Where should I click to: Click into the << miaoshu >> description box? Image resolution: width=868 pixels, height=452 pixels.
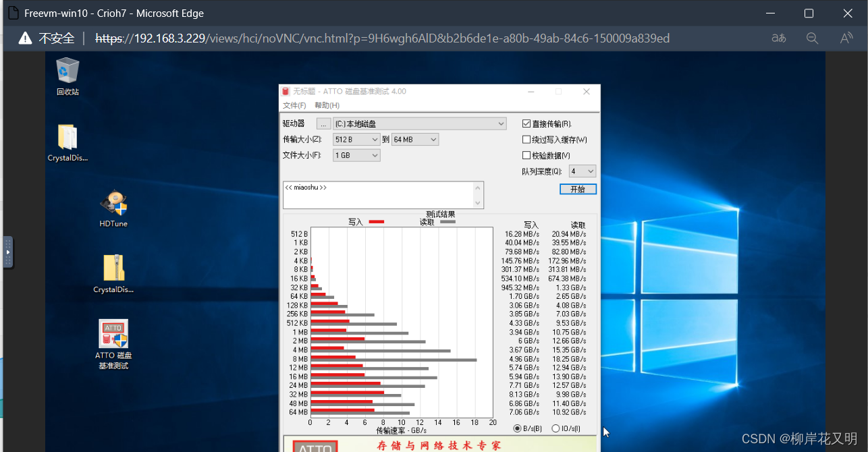point(378,195)
